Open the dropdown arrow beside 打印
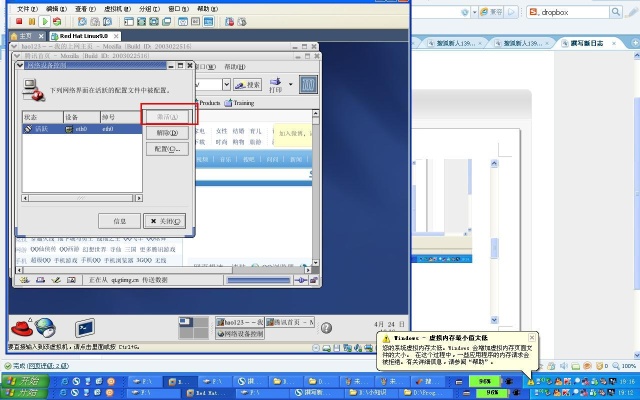This screenshot has height=400, width=640. click(x=291, y=84)
